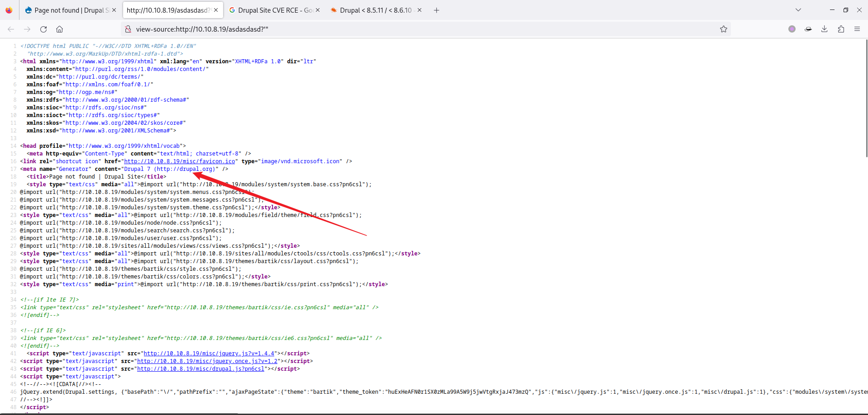Image resolution: width=868 pixels, height=415 pixels.
Task: Click the Firefox logo icon
Action: [x=9, y=10]
